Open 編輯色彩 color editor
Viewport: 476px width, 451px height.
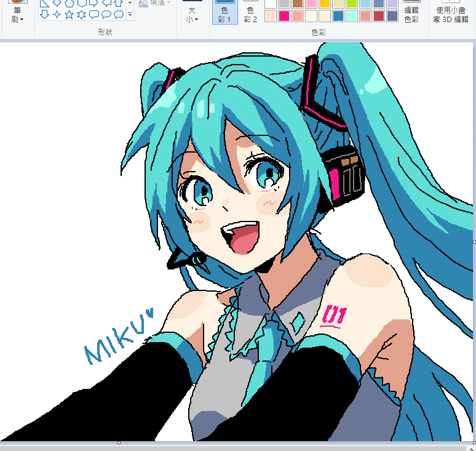[411, 12]
